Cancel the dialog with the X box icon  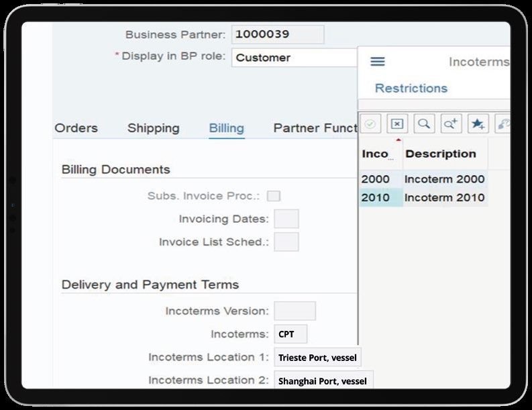click(x=397, y=123)
